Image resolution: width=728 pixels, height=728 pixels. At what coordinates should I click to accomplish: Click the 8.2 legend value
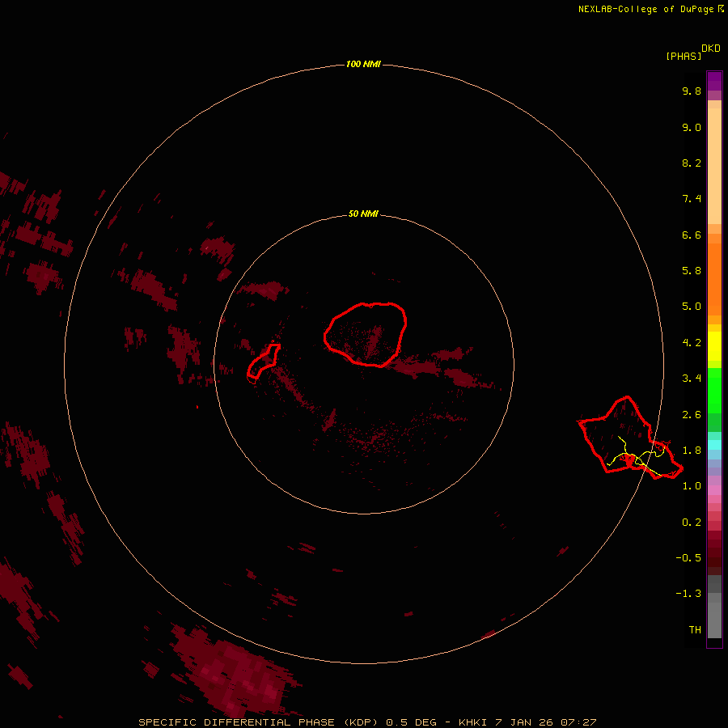coord(692,163)
